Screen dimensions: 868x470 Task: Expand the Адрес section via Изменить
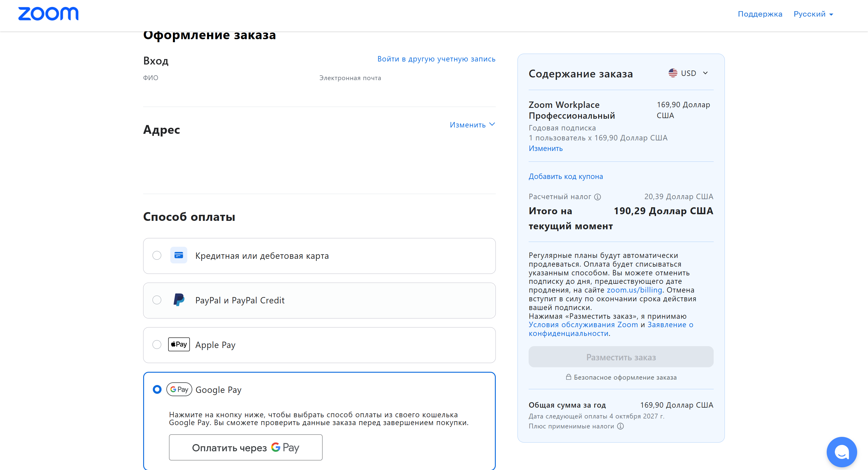472,125
